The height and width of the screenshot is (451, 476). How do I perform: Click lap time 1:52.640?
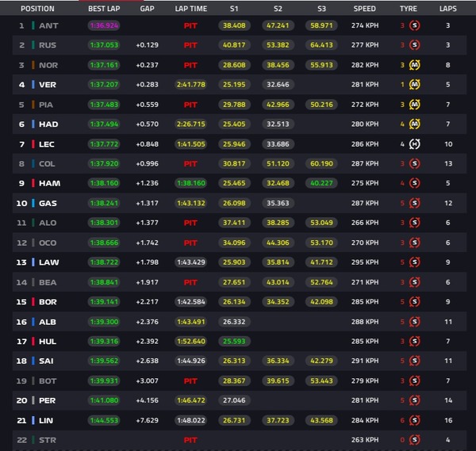click(x=191, y=342)
